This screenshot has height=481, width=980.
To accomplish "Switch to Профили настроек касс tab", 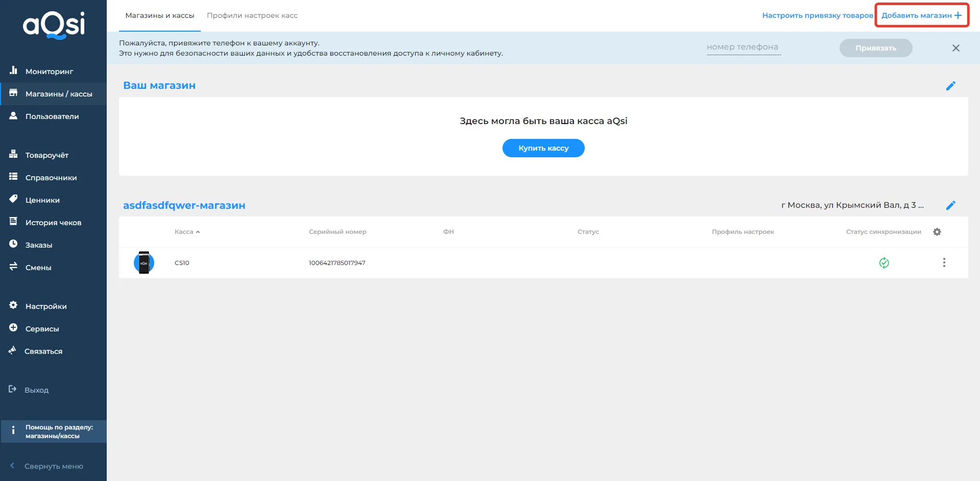I will point(252,16).
